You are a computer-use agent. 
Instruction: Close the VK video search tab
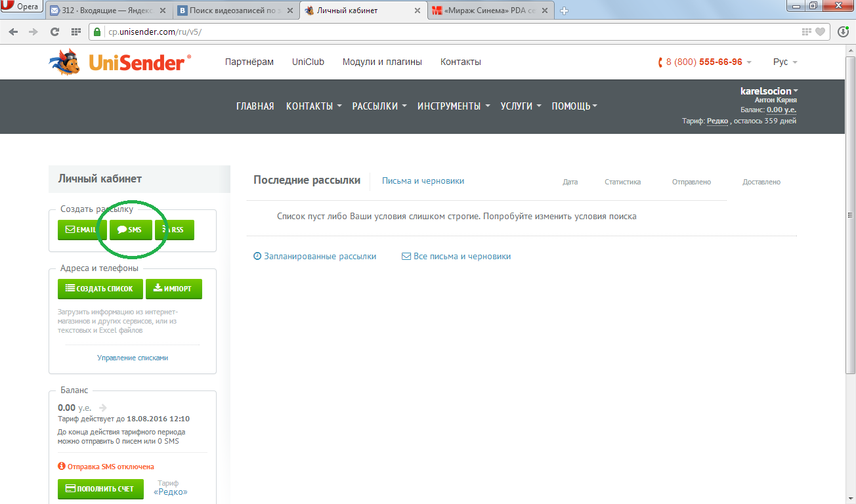pyautogui.click(x=290, y=10)
